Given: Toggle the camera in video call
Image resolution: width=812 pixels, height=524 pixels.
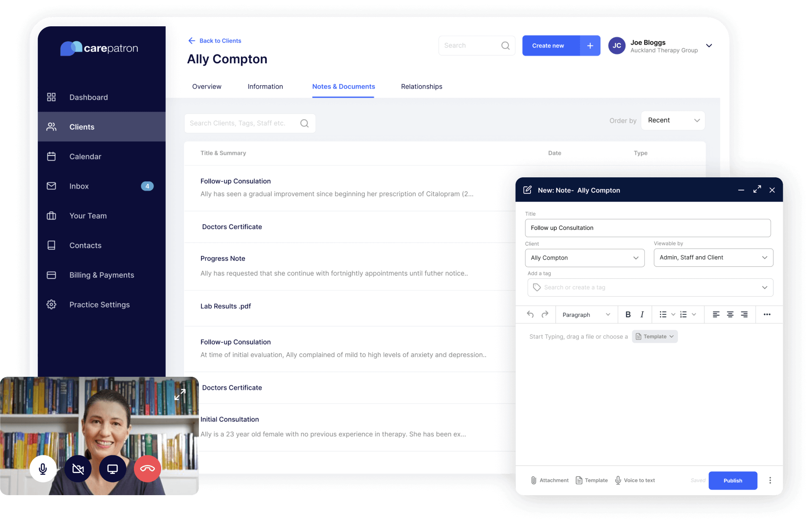Looking at the screenshot, I should (78, 469).
